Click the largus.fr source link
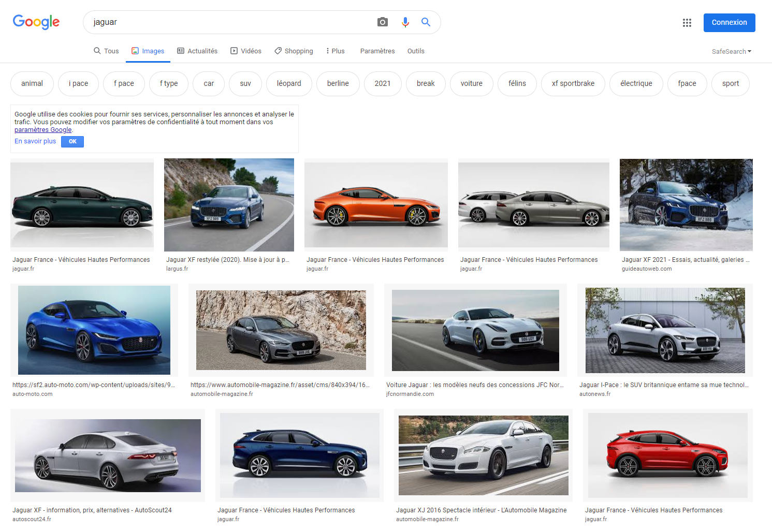This screenshot has width=772, height=532. point(177,269)
